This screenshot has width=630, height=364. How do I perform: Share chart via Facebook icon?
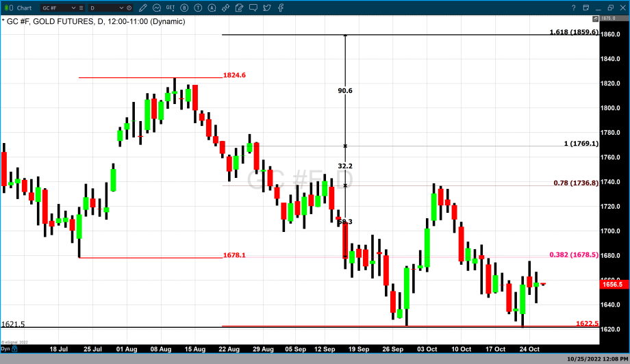[x=280, y=8]
